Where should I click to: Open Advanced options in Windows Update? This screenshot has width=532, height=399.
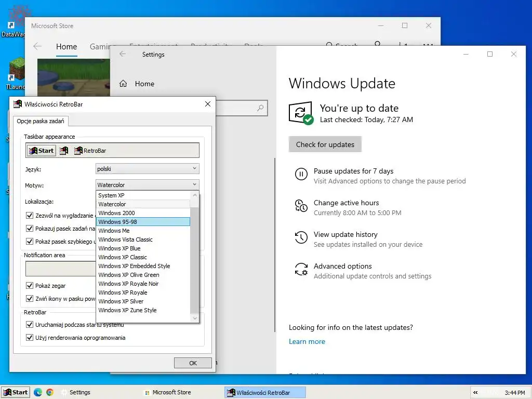[x=342, y=266]
